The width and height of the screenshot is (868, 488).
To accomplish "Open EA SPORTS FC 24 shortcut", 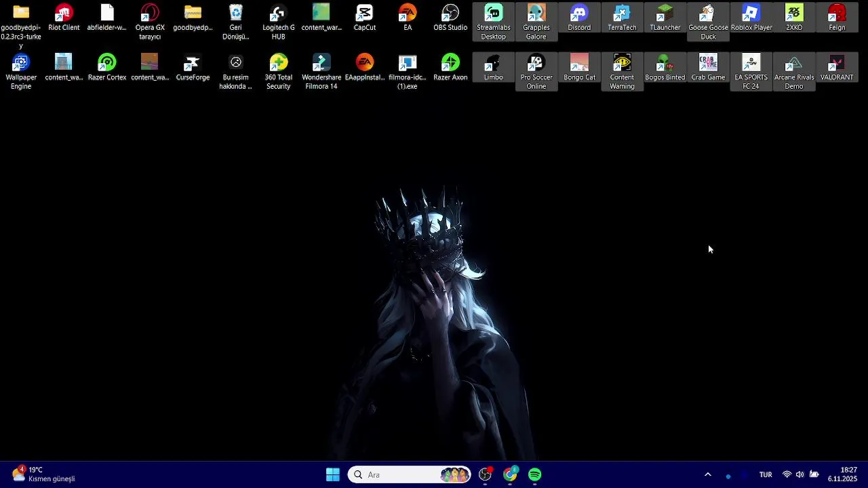I will (751, 72).
